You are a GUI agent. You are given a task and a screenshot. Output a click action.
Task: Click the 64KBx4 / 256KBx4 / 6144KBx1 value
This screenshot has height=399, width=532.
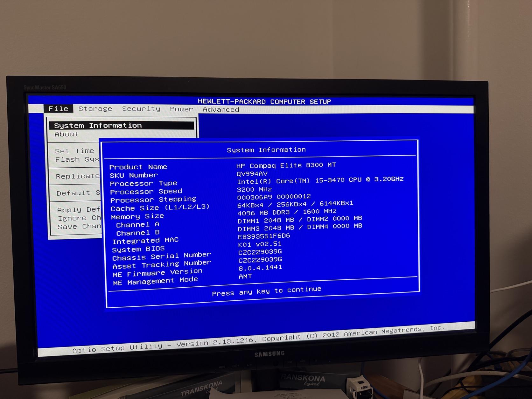click(x=295, y=204)
